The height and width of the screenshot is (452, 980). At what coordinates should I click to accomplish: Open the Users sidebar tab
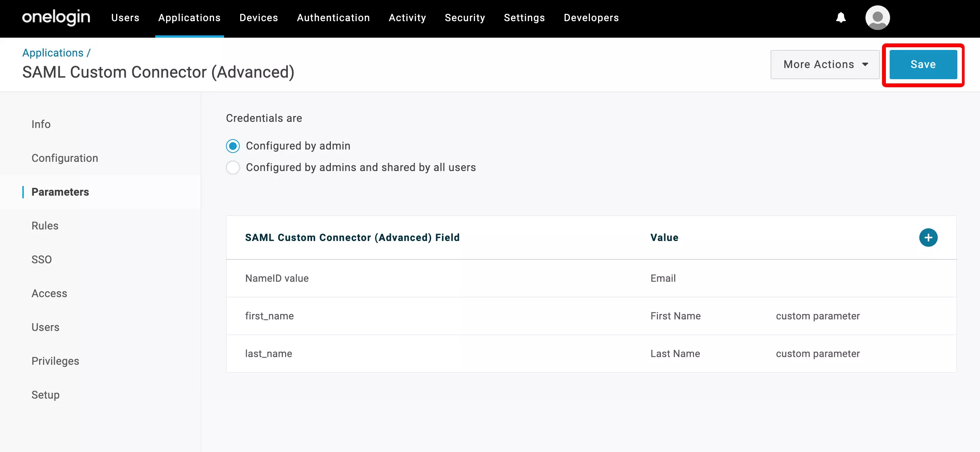click(x=45, y=327)
